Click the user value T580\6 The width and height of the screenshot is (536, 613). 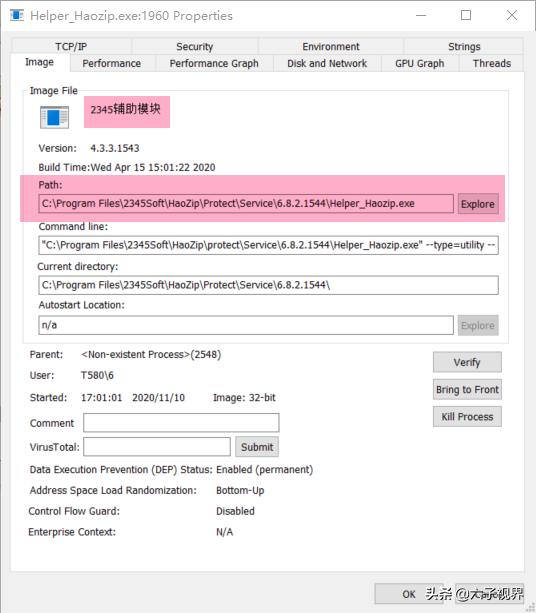[x=97, y=375]
